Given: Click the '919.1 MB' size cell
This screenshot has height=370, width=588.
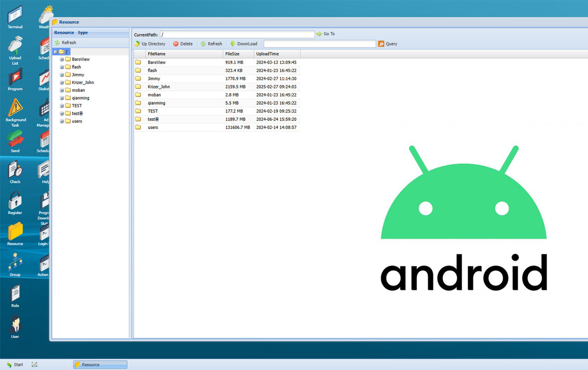Looking at the screenshot, I should [234, 62].
